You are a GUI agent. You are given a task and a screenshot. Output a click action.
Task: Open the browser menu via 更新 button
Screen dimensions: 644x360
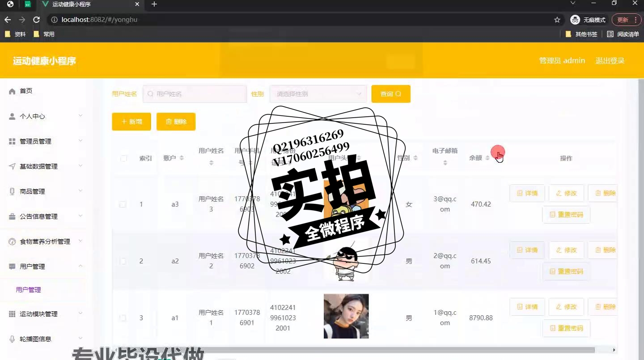tap(626, 20)
